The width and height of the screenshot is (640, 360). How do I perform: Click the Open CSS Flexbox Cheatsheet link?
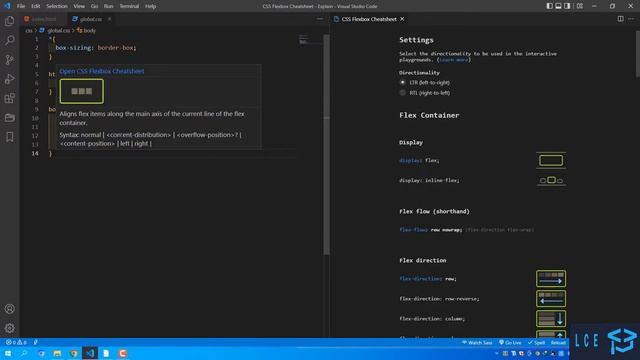click(x=102, y=71)
